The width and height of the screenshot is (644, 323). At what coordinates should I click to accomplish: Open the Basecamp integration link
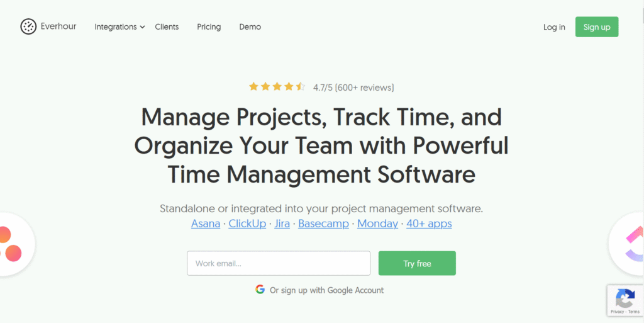(x=324, y=224)
